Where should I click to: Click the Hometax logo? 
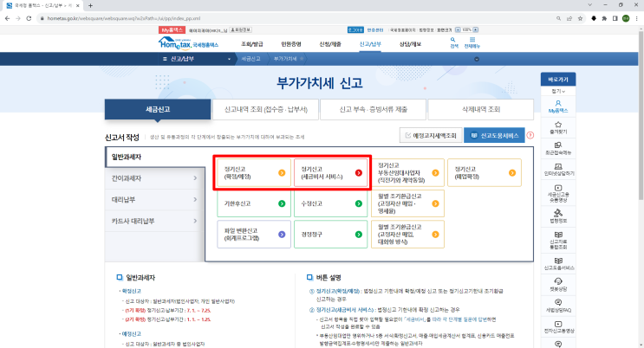pos(188,42)
